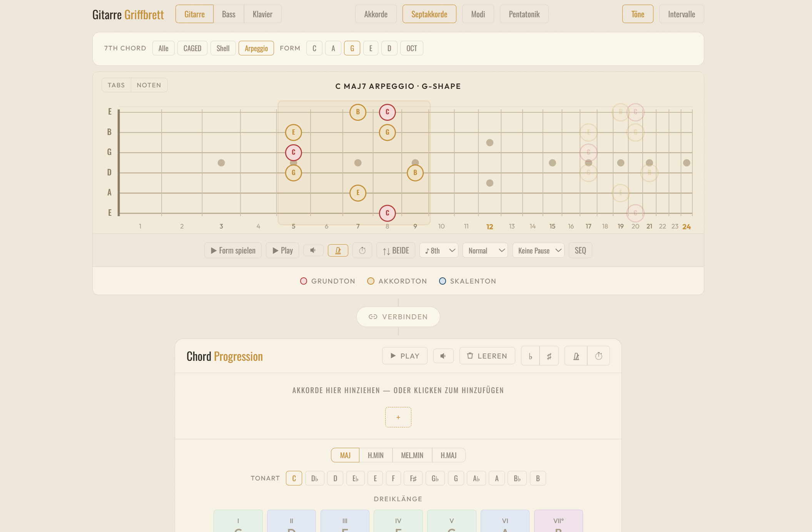The width and height of the screenshot is (812, 532).
Task: Add a chord with the plus box
Action: click(x=398, y=417)
